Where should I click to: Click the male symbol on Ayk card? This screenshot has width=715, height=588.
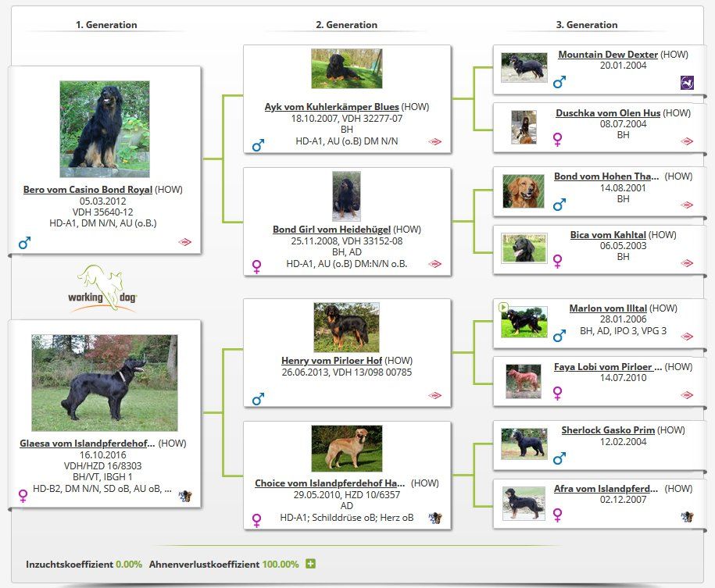258,145
